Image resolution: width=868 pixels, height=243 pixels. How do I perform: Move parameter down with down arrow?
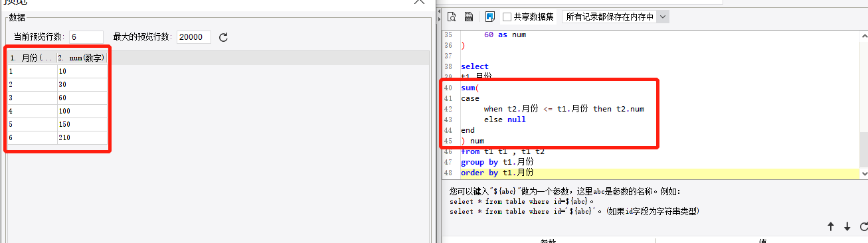[x=847, y=226]
